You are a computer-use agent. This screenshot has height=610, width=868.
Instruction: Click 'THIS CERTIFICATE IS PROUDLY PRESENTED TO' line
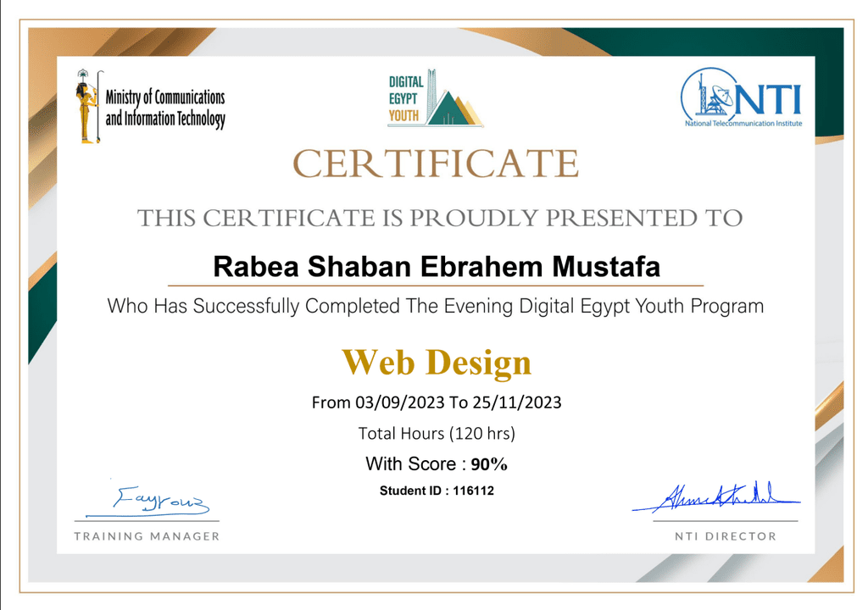pyautogui.click(x=440, y=218)
